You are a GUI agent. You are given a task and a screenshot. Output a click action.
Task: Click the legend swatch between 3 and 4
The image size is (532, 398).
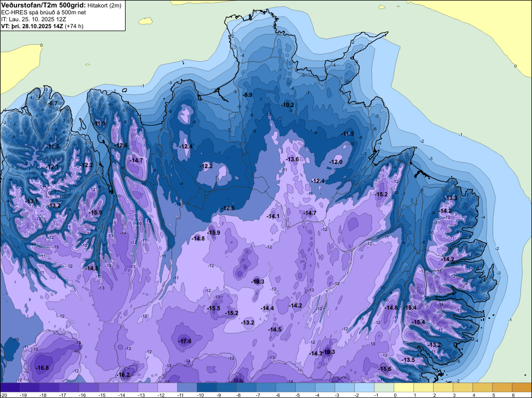[x=463, y=387]
